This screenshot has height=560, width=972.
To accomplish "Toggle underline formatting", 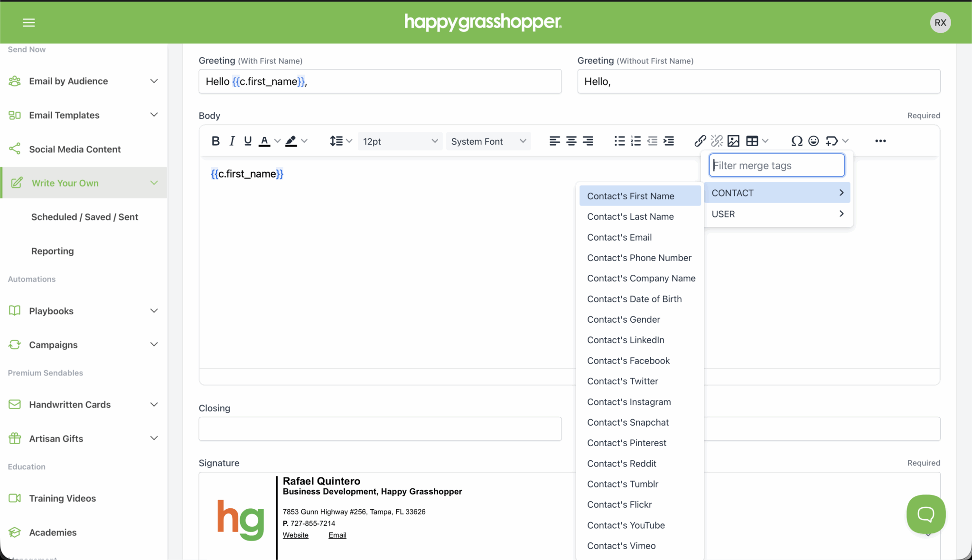I will (247, 141).
